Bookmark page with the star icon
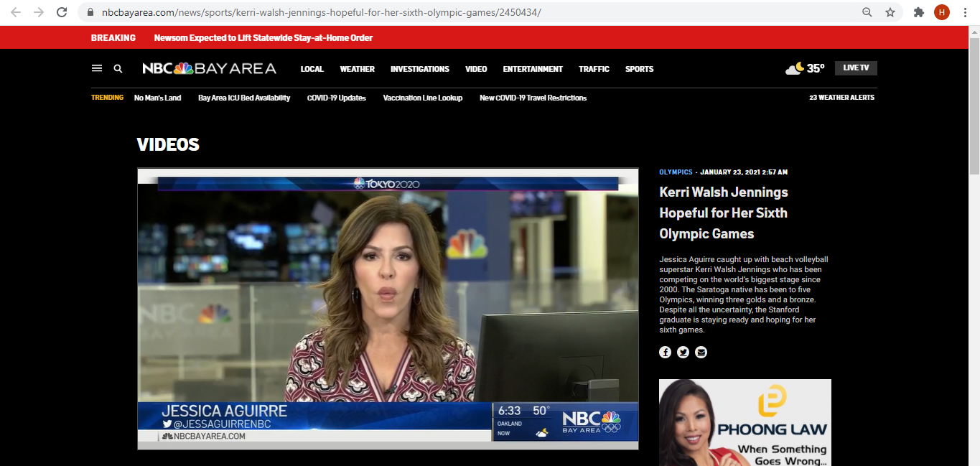This screenshot has width=980, height=466. coord(890,12)
